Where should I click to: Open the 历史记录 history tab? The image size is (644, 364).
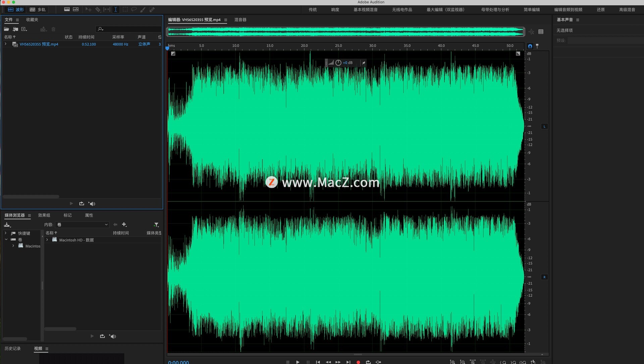(x=13, y=349)
